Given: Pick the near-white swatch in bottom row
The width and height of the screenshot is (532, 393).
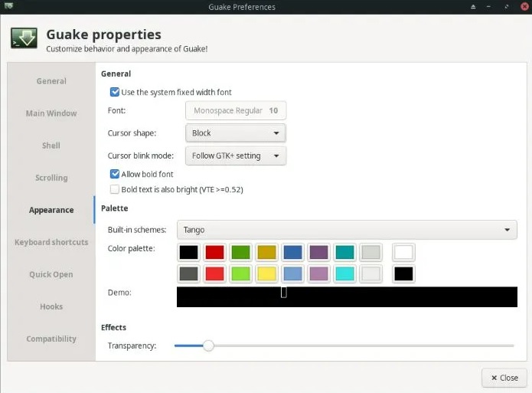Looking at the screenshot, I should (370, 273).
